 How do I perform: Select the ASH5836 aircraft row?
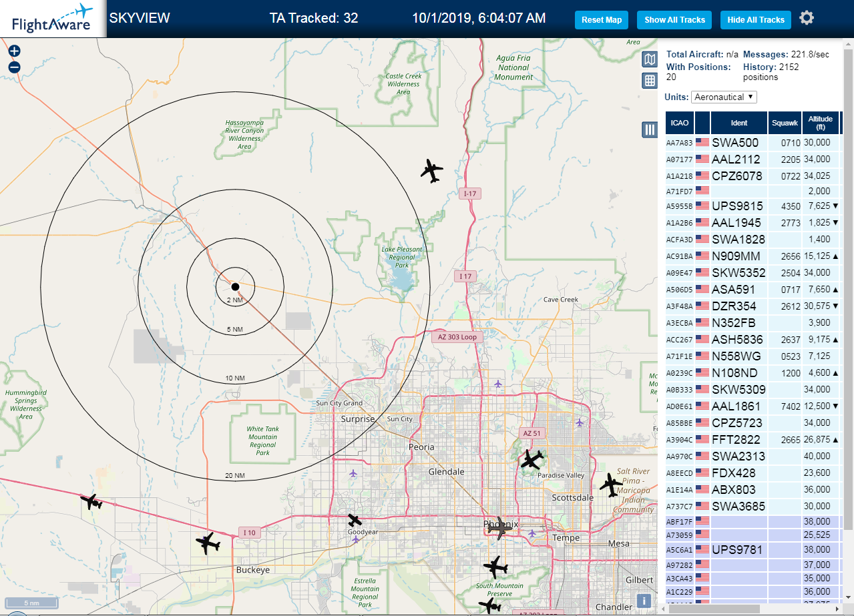point(753,340)
